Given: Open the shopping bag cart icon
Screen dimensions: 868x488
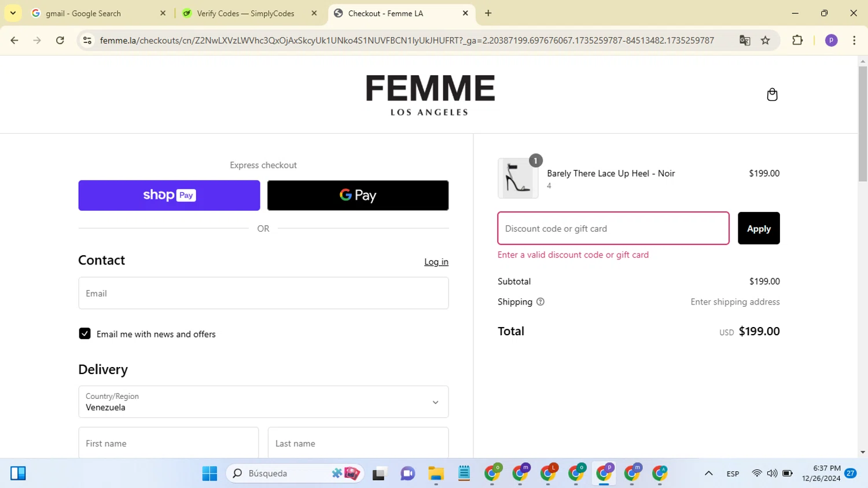Looking at the screenshot, I should [772, 94].
